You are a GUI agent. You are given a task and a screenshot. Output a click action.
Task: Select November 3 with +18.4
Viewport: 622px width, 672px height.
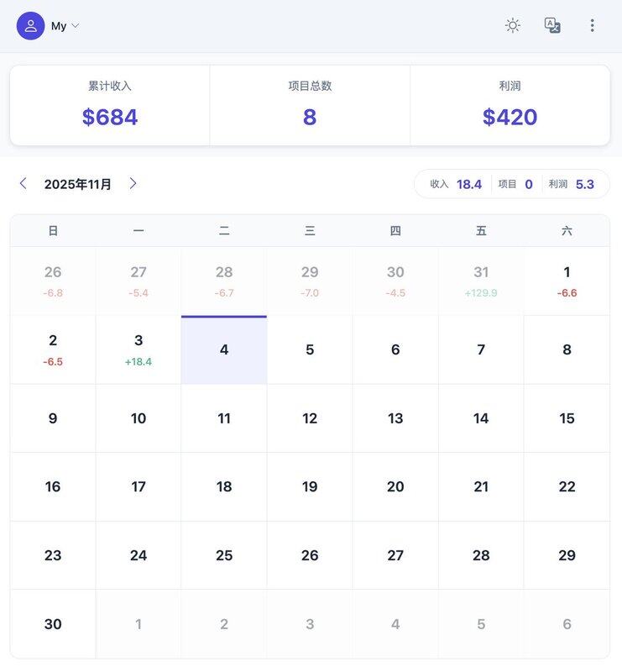139,350
